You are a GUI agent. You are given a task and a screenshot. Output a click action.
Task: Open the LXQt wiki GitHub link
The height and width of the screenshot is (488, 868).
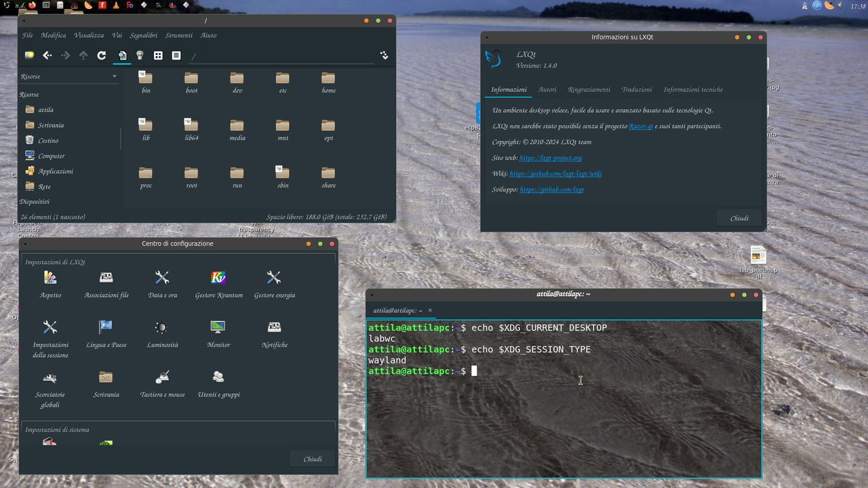pos(555,174)
